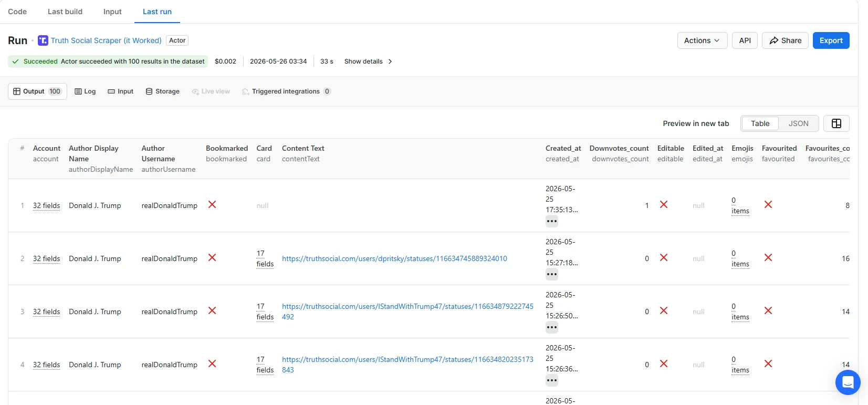The width and height of the screenshot is (868, 405).
Task: Click the blue Export button
Action: (x=831, y=40)
